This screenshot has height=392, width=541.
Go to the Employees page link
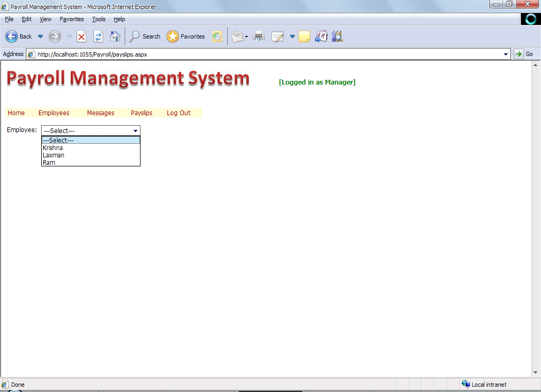54,113
